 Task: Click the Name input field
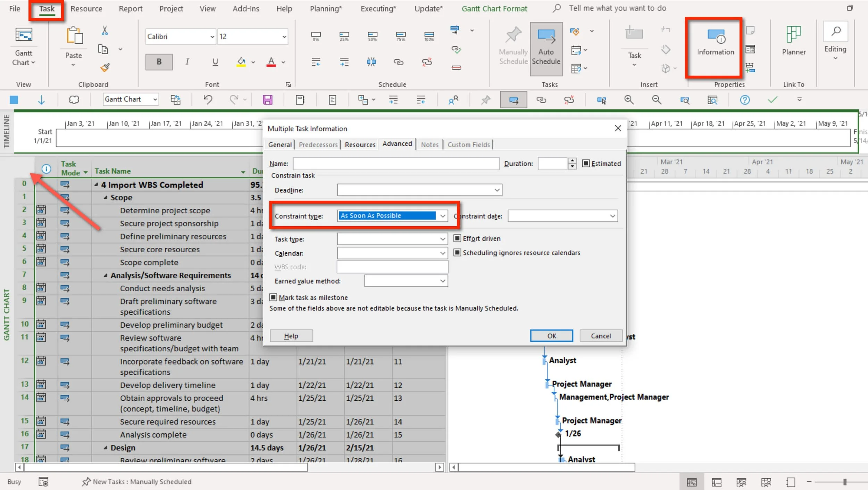point(396,163)
